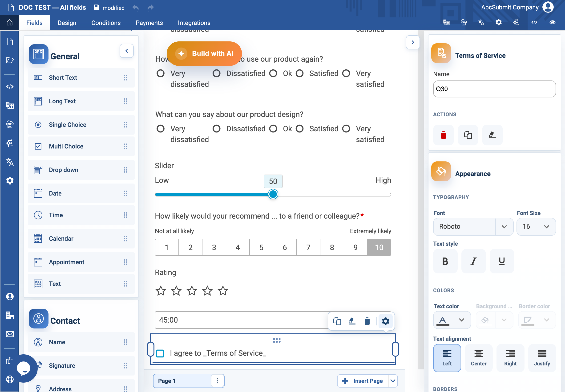Screen dimensions: 565x392
Task: Select 'Satisfied' radio under use product again question
Action: (x=299, y=73)
